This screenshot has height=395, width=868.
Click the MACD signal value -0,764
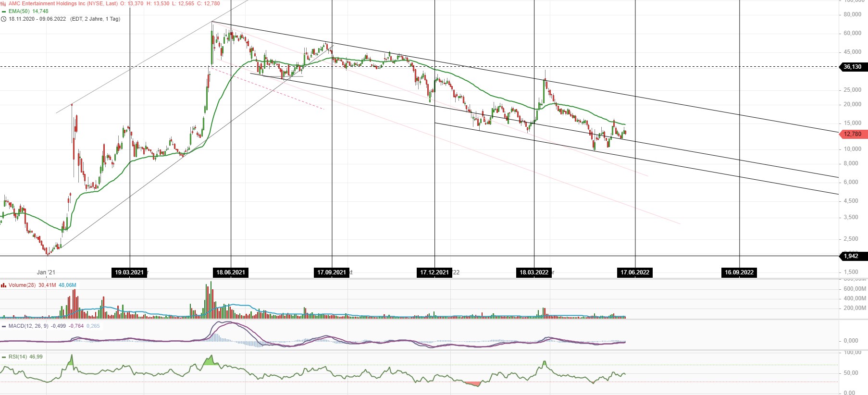[x=76, y=326]
